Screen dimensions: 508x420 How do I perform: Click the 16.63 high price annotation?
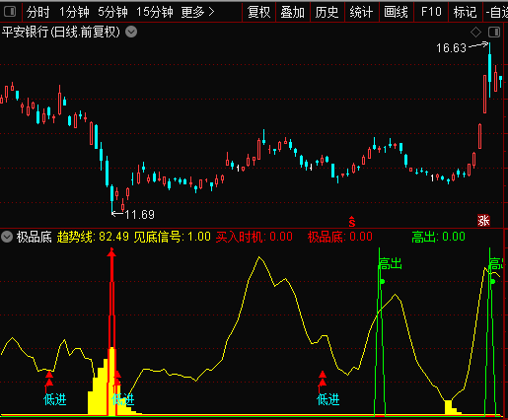click(451, 48)
